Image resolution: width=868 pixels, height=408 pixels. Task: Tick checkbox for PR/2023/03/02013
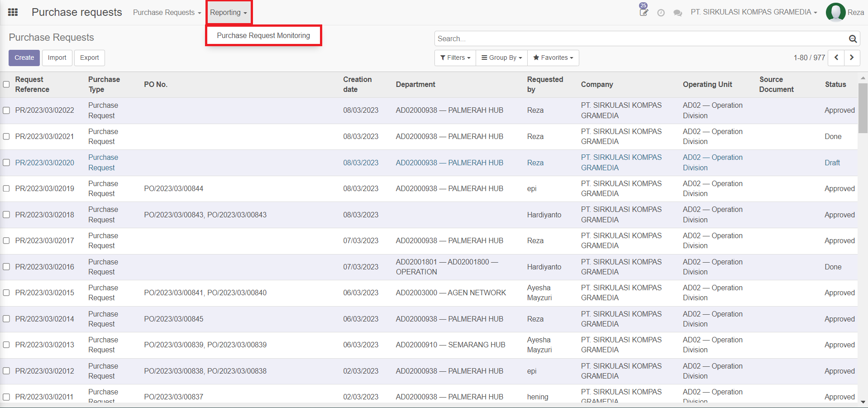coord(6,345)
